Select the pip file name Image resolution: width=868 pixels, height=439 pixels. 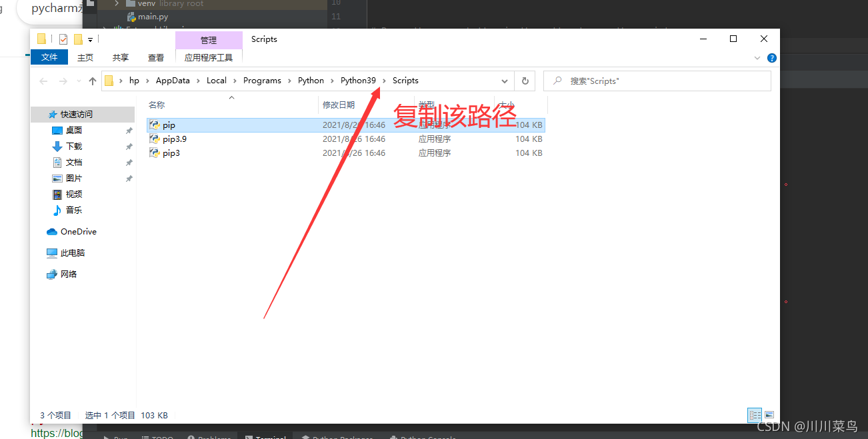[x=169, y=125]
